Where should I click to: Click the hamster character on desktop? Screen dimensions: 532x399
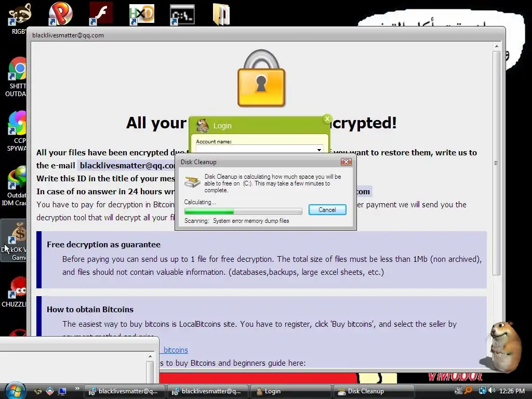click(504, 346)
